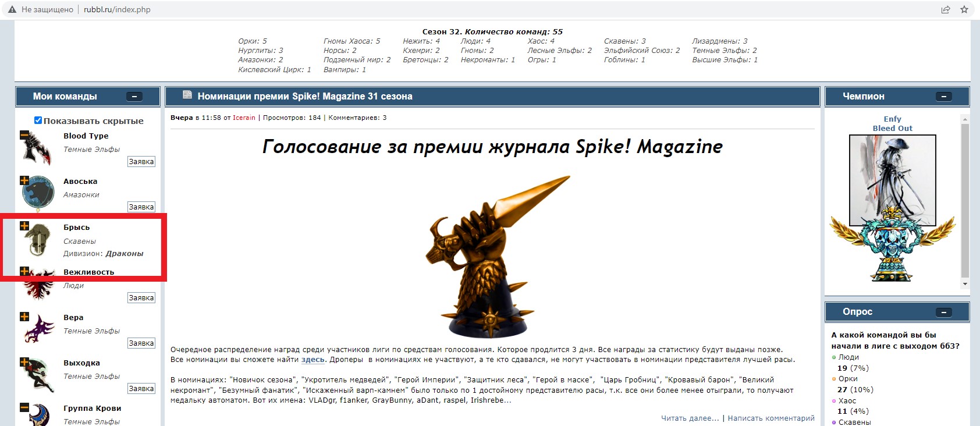Click the not-secure warning triangle icon

tap(12, 9)
